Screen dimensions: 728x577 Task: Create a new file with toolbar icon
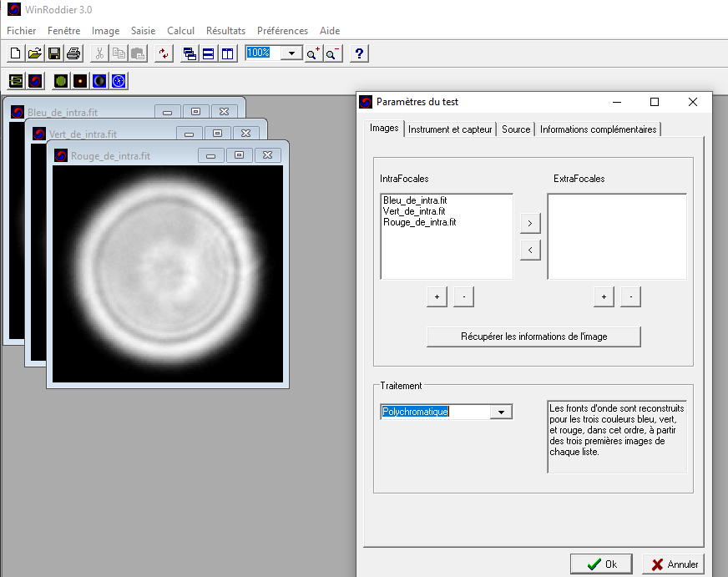pyautogui.click(x=15, y=53)
